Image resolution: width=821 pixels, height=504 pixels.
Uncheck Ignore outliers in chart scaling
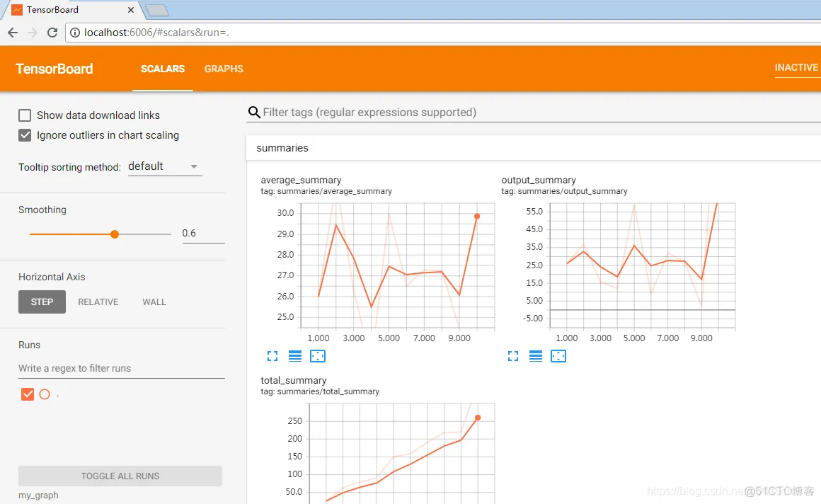(25, 135)
